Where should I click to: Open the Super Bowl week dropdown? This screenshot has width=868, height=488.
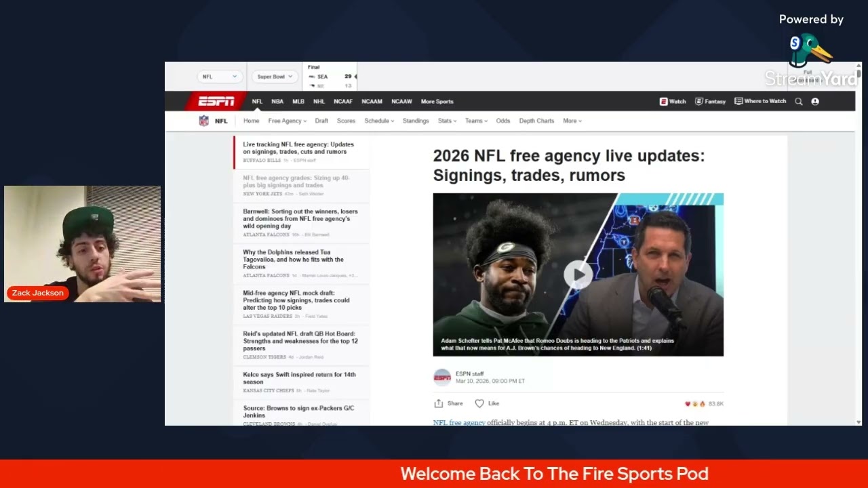click(x=274, y=77)
